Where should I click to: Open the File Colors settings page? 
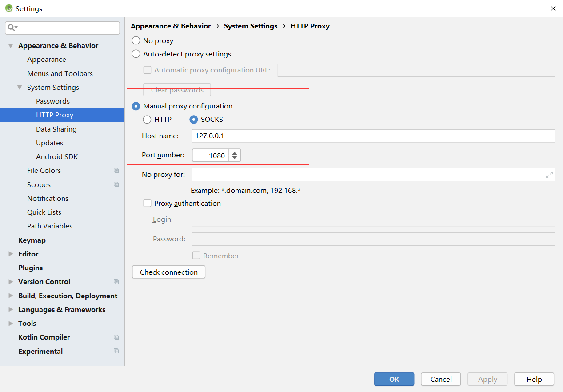pyautogui.click(x=44, y=170)
